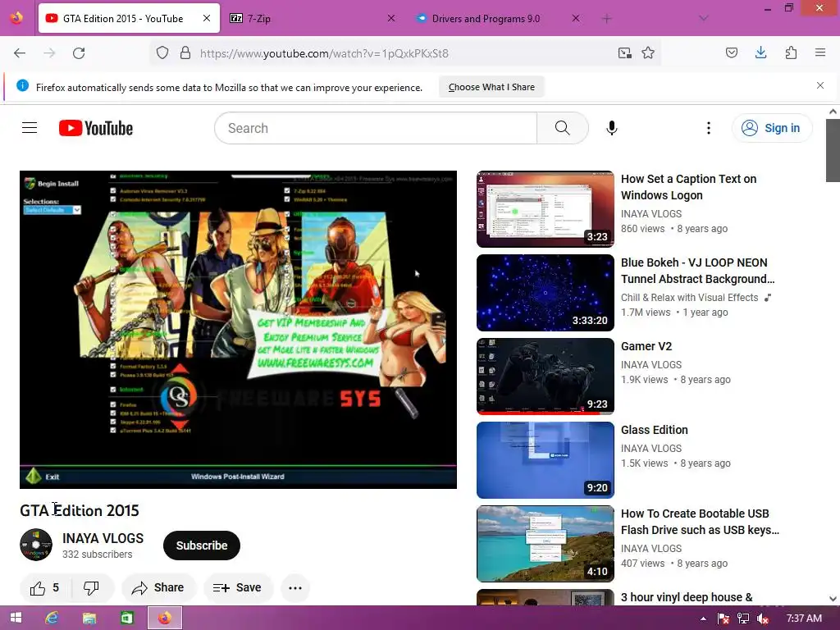
Task: Open Picture-in-Picture icon in address bar
Action: [x=624, y=52]
